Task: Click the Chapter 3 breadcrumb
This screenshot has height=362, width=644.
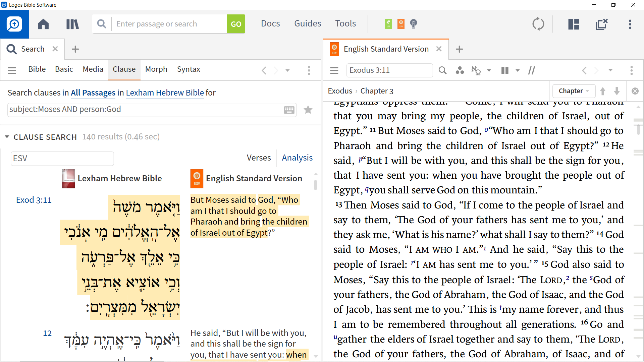Action: pos(377,91)
